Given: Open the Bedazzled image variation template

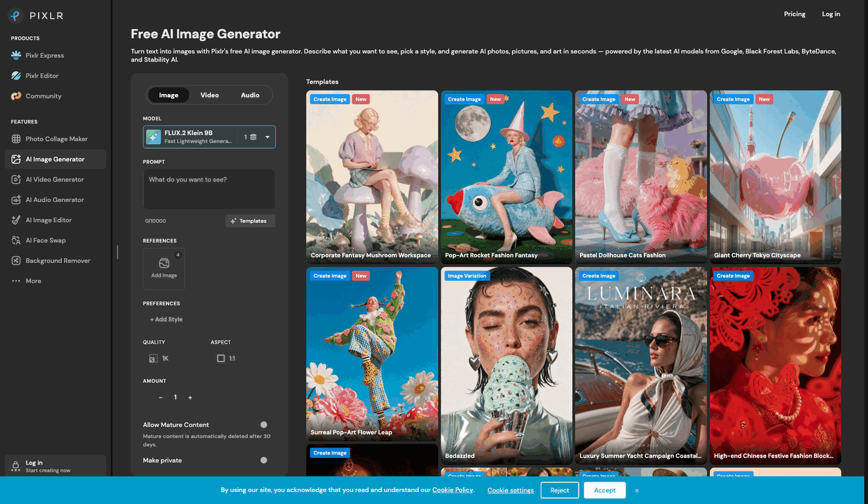Looking at the screenshot, I should pyautogui.click(x=506, y=365).
